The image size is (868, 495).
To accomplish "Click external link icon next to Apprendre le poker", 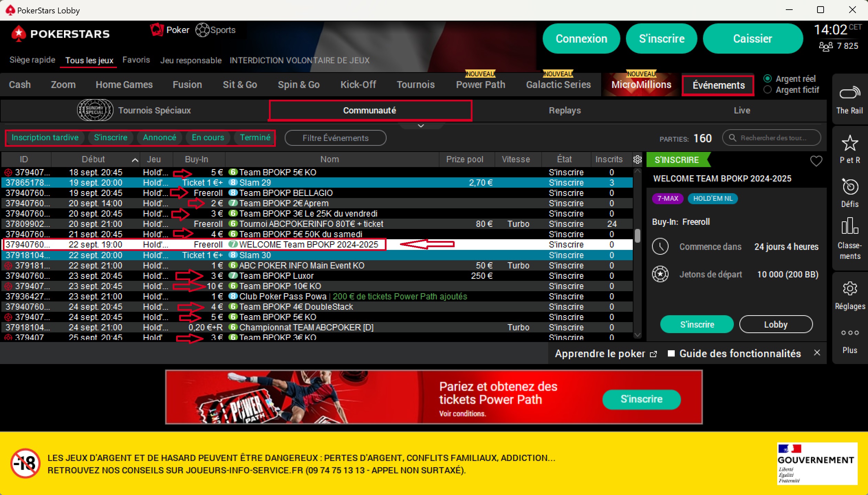I will [653, 354].
